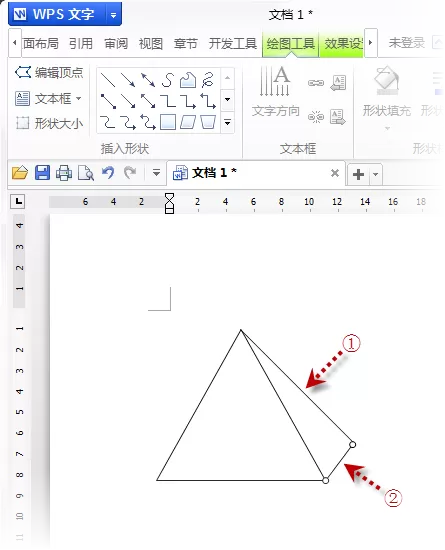Open Shape Size (形状大小) settings
The image size is (445, 550).
pyautogui.click(x=49, y=123)
